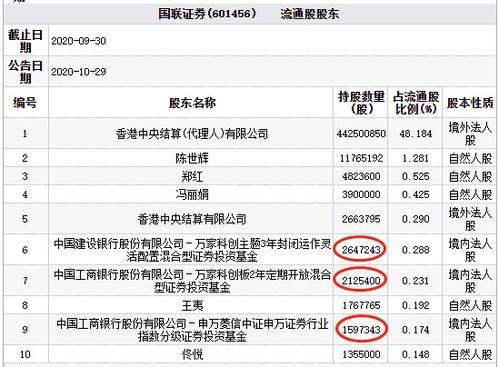Click the 442500850 share count cell

pos(361,134)
